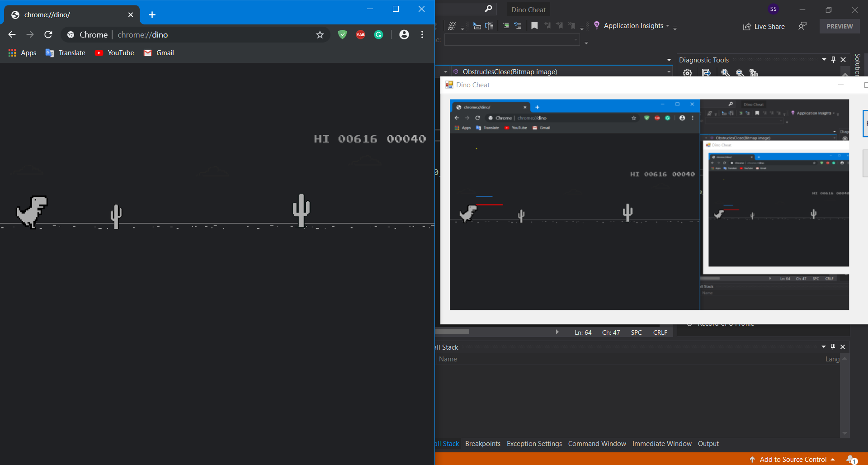Switch to the Exception Settings tab

tap(534, 444)
